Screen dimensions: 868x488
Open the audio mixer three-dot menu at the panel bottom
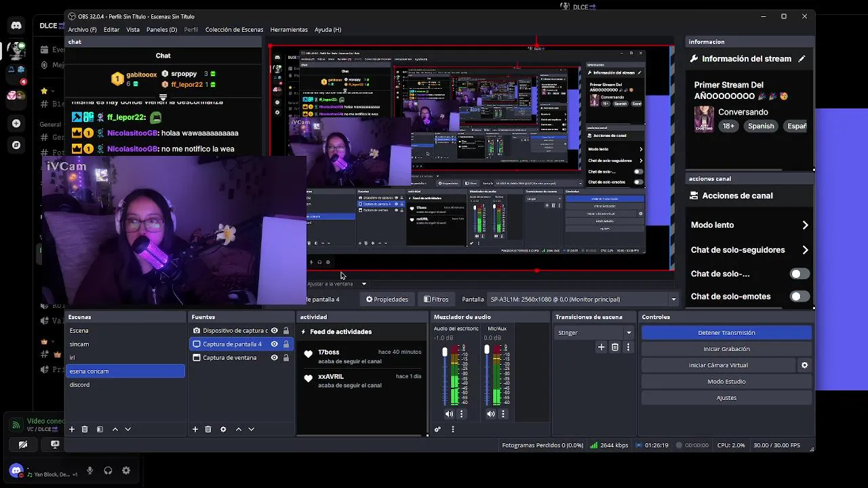click(453, 429)
